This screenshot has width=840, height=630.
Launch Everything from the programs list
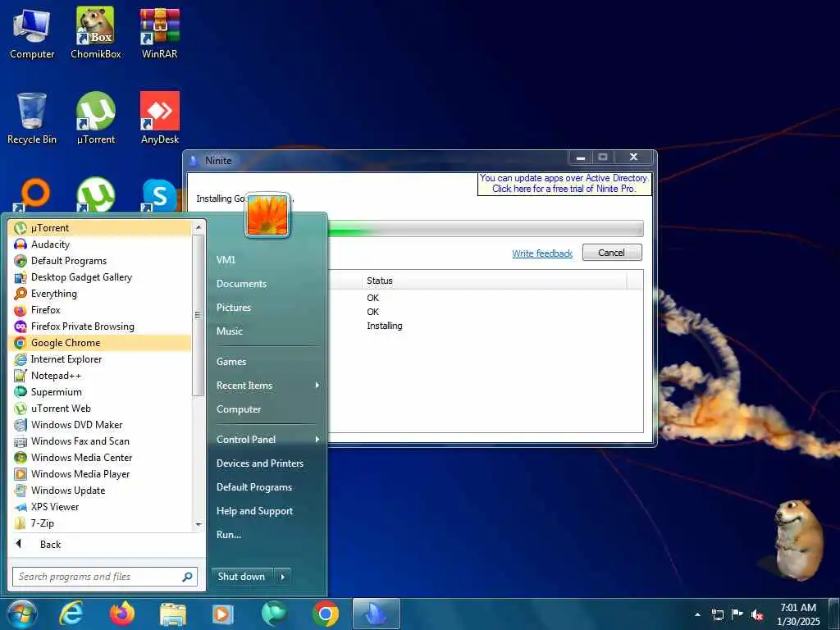(x=99, y=294)
